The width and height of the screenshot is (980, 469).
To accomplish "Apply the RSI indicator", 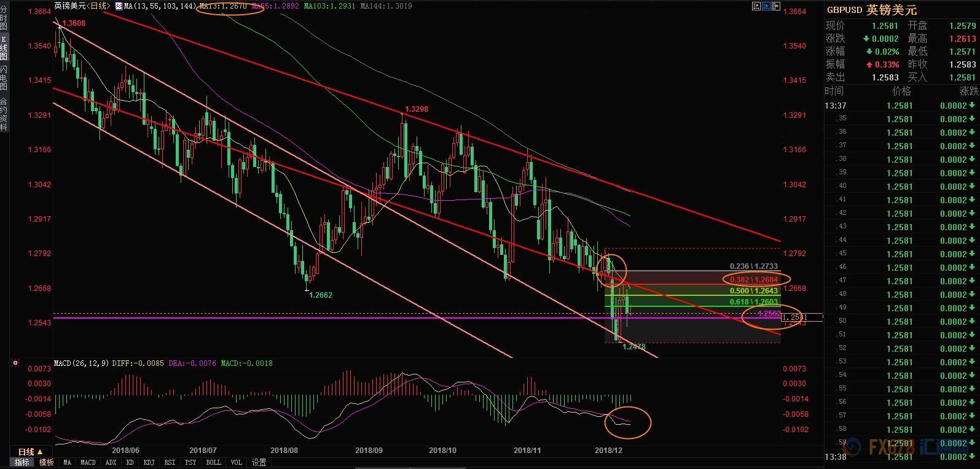I will click(171, 462).
